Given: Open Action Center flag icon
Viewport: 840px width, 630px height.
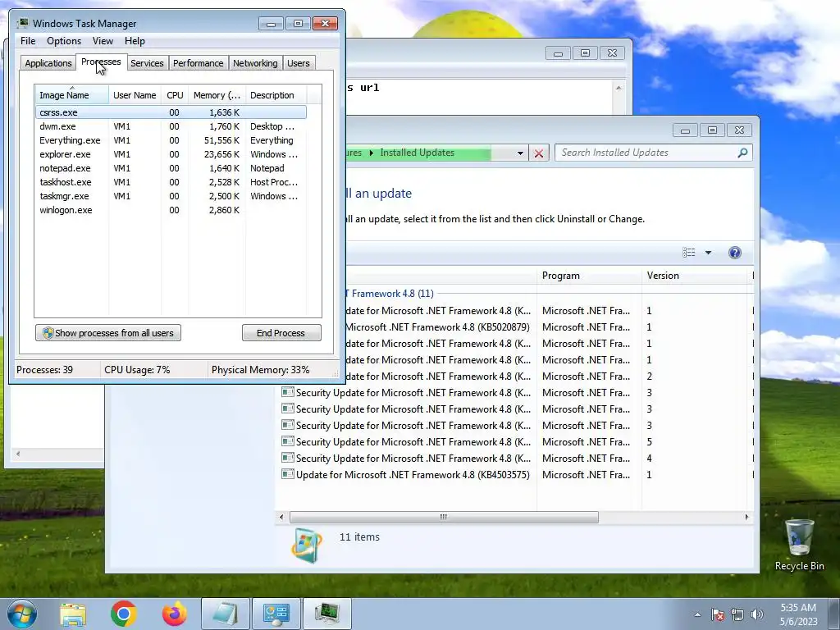Looking at the screenshot, I should coord(717,614).
